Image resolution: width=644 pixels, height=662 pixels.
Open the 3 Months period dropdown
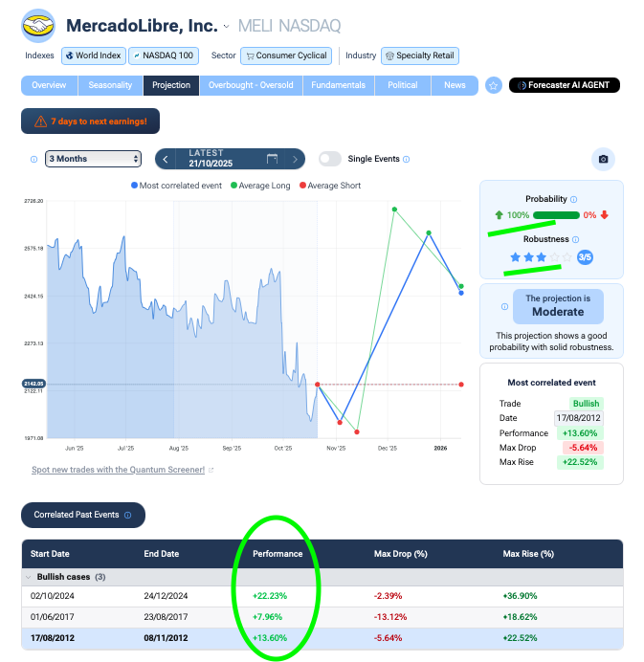(x=93, y=159)
